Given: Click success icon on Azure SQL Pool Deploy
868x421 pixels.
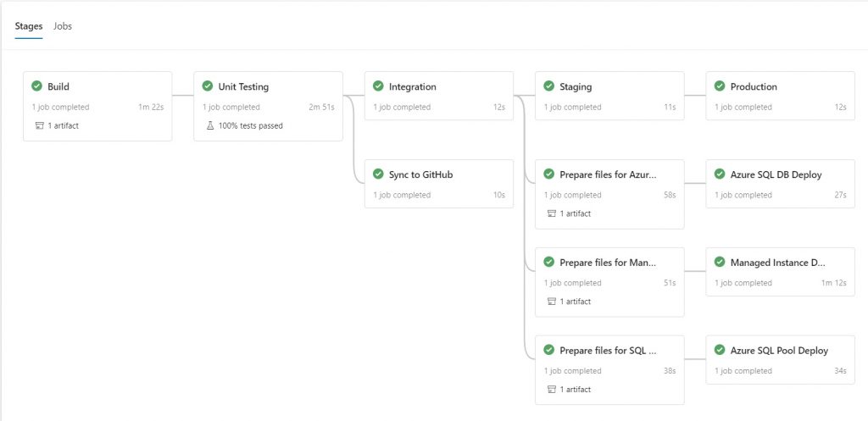Looking at the screenshot, I should [720, 350].
